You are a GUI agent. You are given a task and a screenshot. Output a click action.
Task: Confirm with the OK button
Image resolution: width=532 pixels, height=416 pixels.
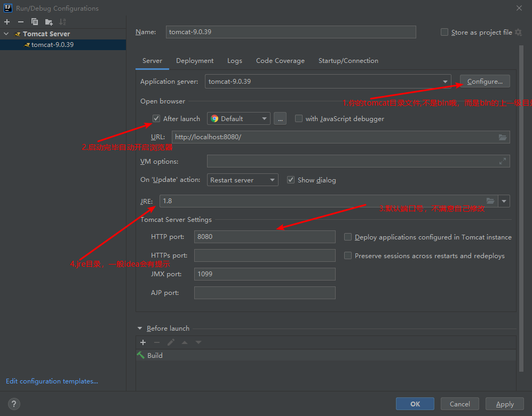[415, 404]
